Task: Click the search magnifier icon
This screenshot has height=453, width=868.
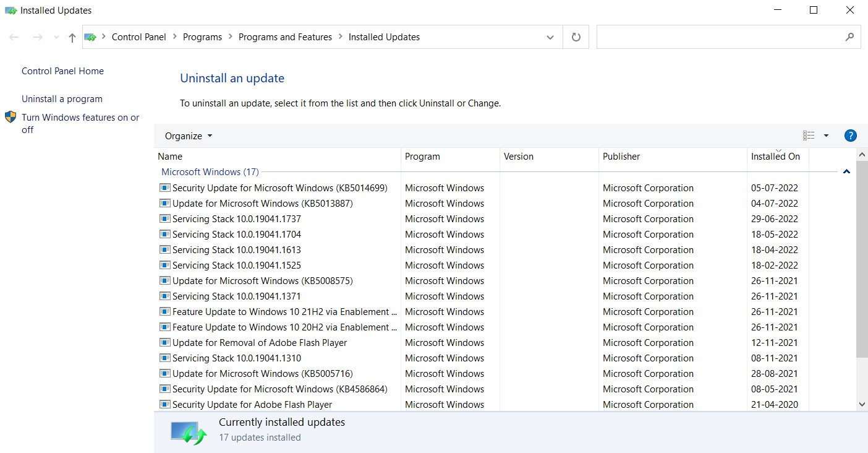Action: 849,37
